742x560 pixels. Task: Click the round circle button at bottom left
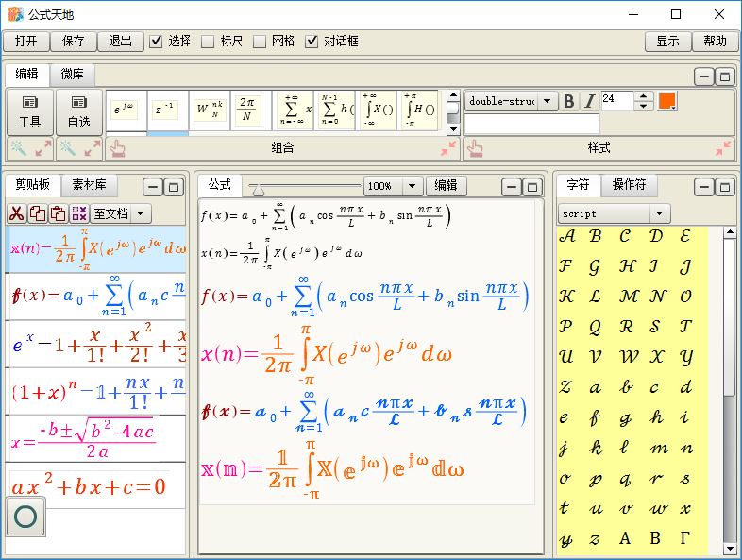pyautogui.click(x=26, y=516)
